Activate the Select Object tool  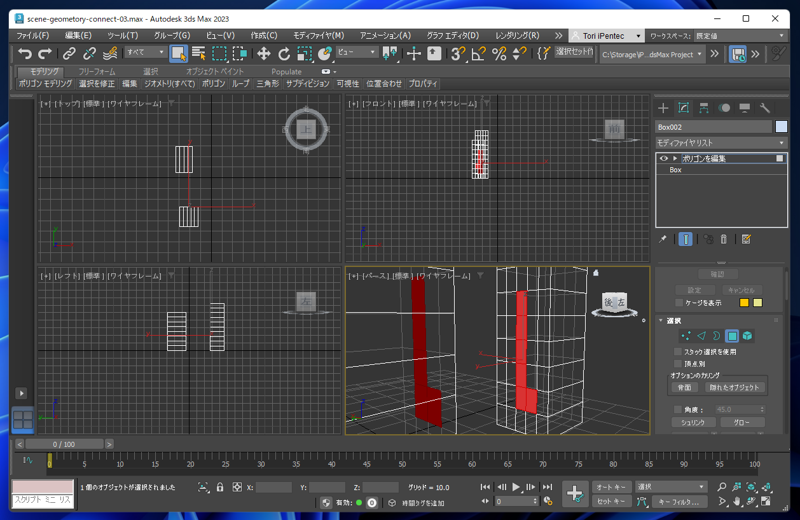(178, 53)
